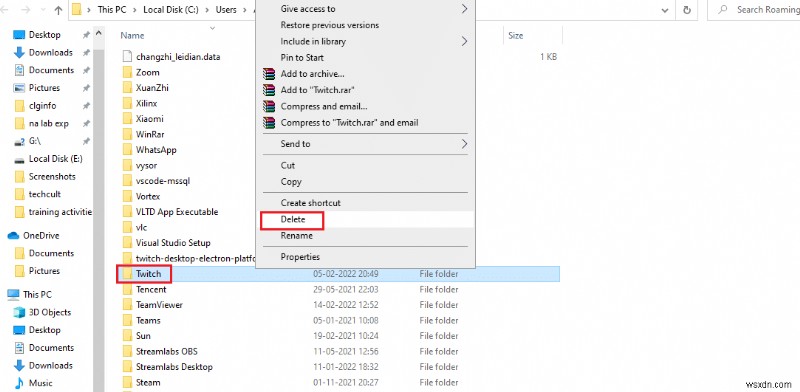Image resolution: width=800 pixels, height=392 pixels.
Task: Click This PC breadcrumb
Action: 112,10
